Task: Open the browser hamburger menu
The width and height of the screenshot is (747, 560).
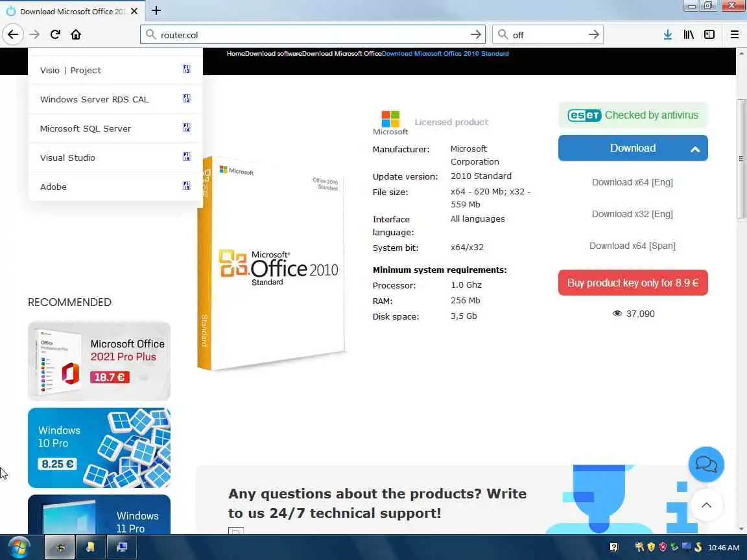Action: coord(735,34)
